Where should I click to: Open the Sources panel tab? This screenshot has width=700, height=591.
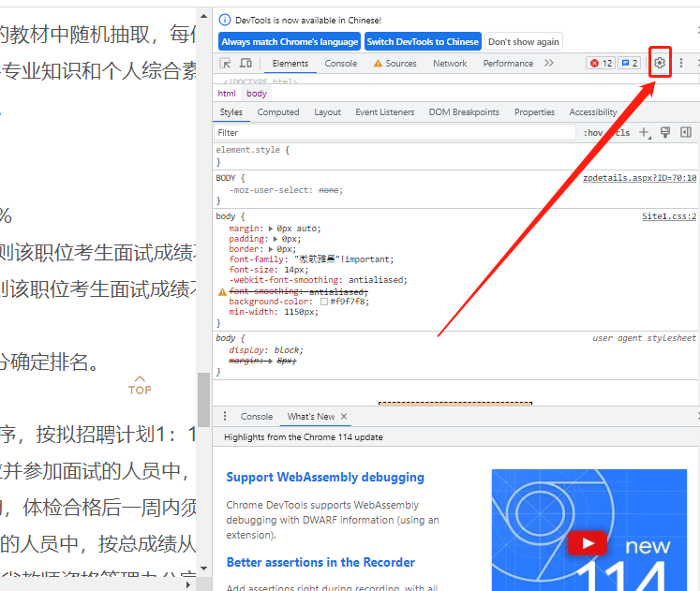point(395,64)
